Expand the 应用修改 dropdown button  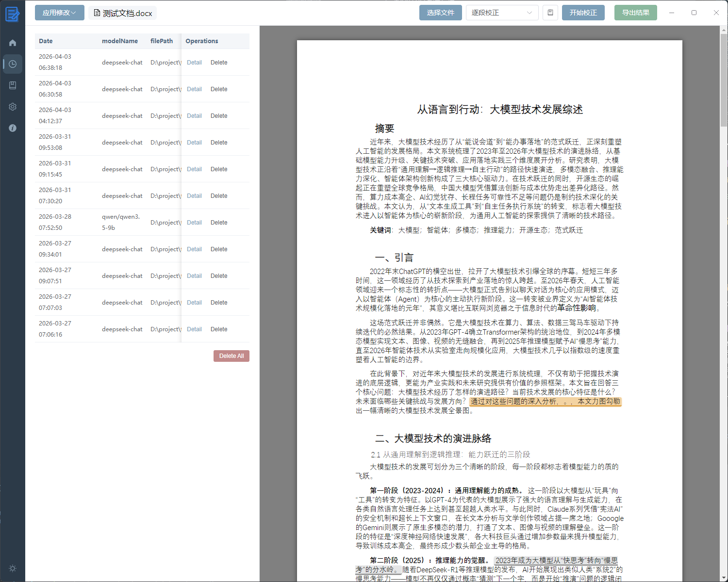pyautogui.click(x=60, y=13)
